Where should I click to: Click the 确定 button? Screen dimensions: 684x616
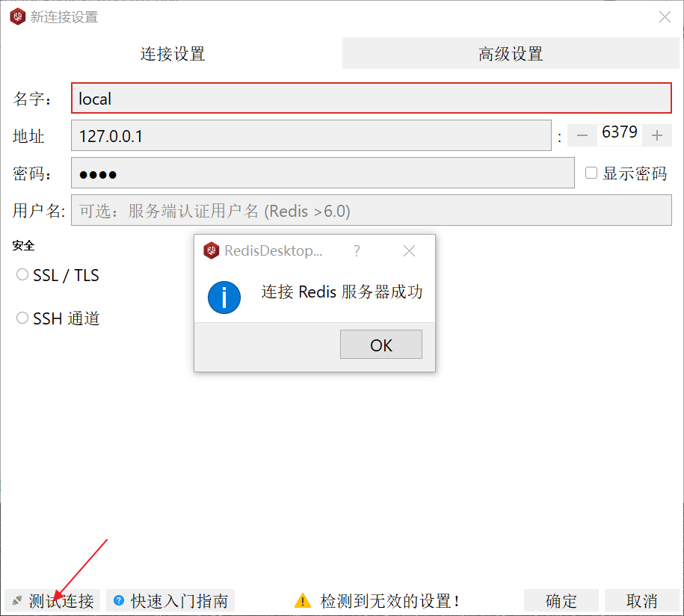click(561, 600)
